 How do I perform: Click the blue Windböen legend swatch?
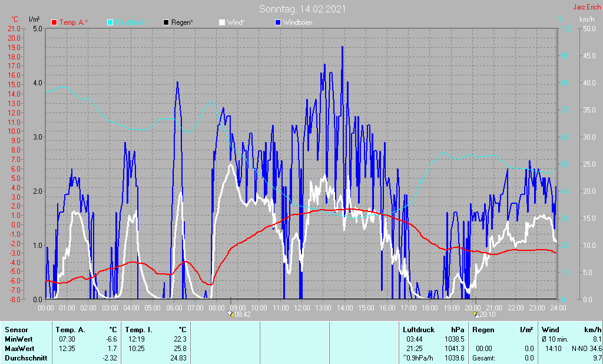(x=278, y=22)
